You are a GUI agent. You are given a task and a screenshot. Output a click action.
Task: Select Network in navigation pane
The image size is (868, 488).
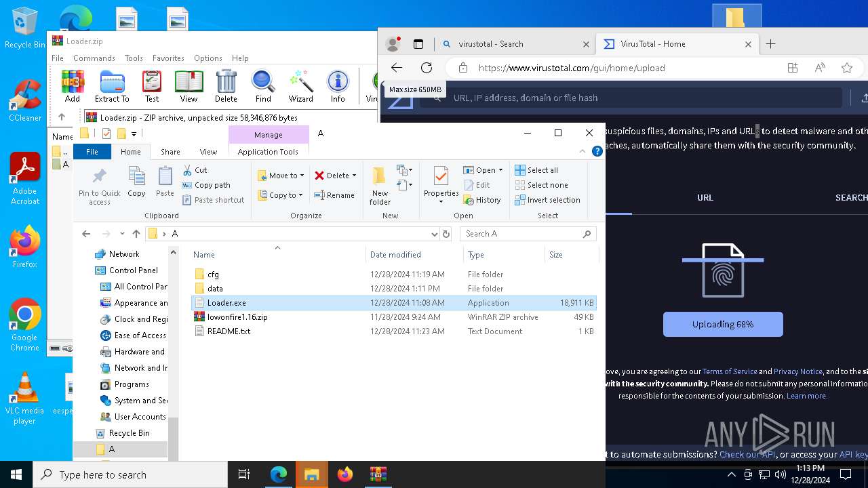[124, 254]
